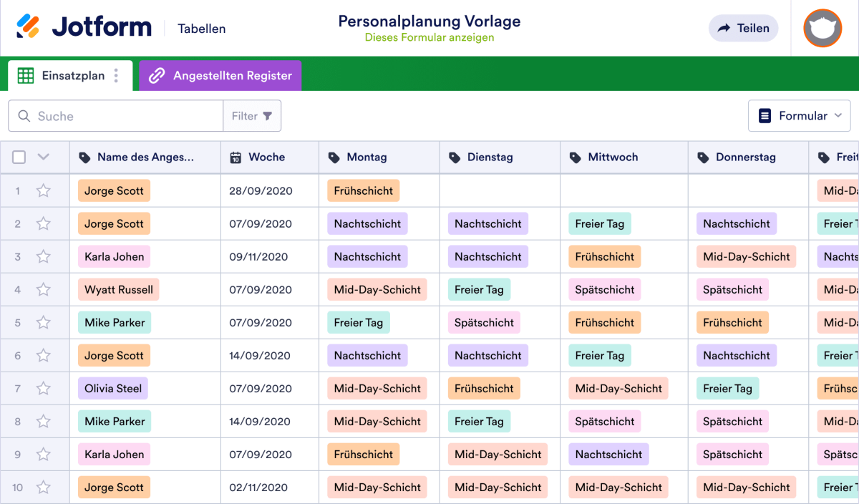
Task: Click the link icon on Angestellten Register
Action: [157, 75]
